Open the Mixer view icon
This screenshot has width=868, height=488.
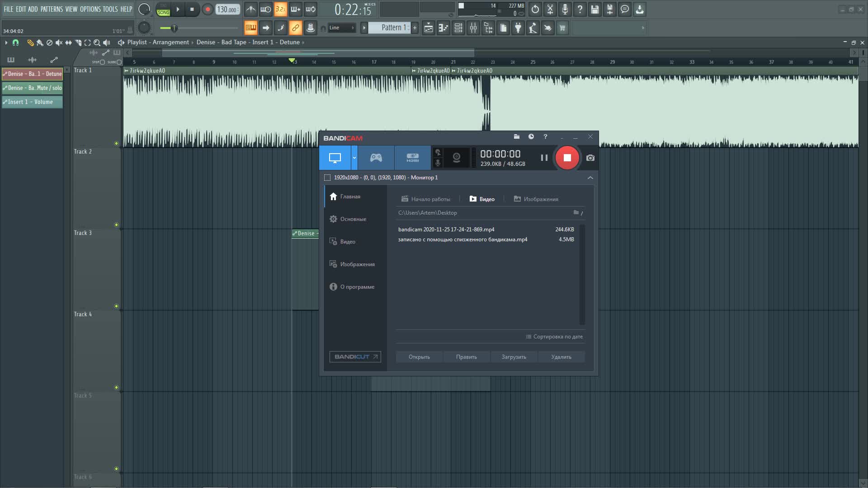click(x=473, y=28)
